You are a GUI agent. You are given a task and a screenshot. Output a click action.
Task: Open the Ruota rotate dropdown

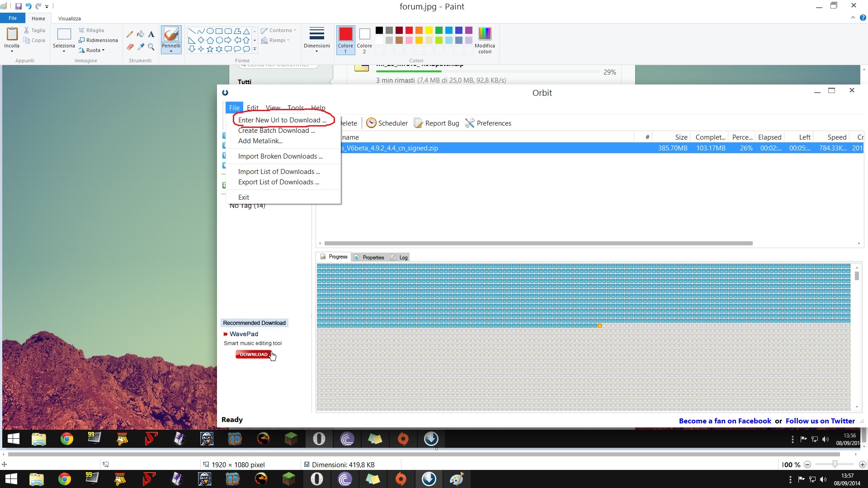click(x=92, y=50)
